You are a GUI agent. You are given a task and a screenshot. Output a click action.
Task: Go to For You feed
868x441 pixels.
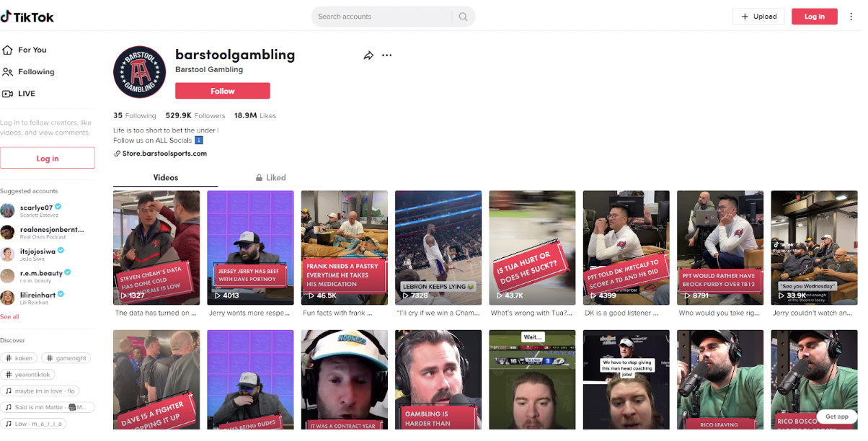(25, 50)
